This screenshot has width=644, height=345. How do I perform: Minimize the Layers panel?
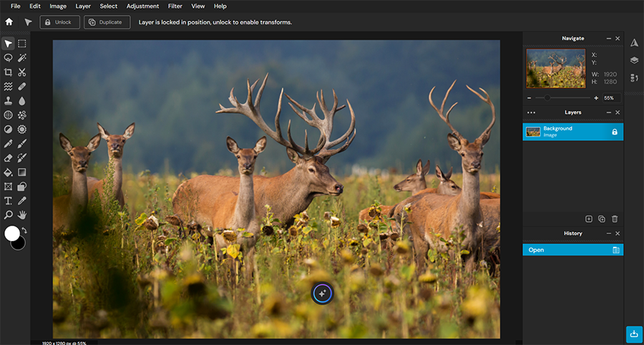coord(609,112)
